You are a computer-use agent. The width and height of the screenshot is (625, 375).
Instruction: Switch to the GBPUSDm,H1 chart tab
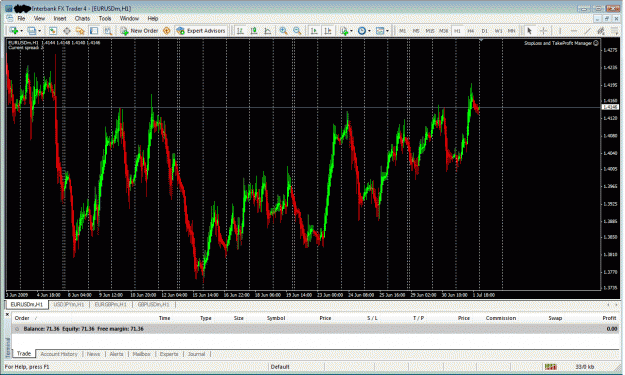pos(153,304)
